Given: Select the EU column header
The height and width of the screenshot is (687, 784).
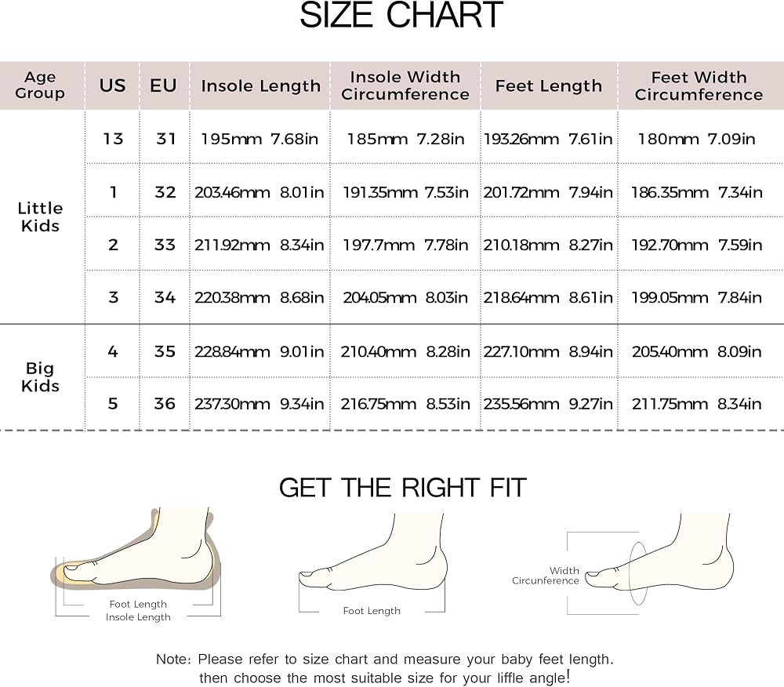Looking at the screenshot, I should [x=164, y=85].
